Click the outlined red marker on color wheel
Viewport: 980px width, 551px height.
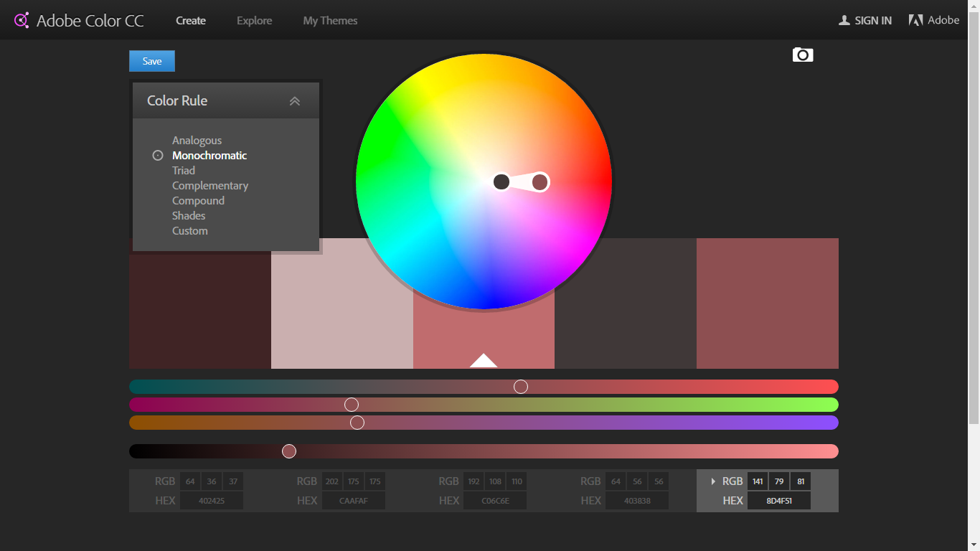click(x=540, y=182)
